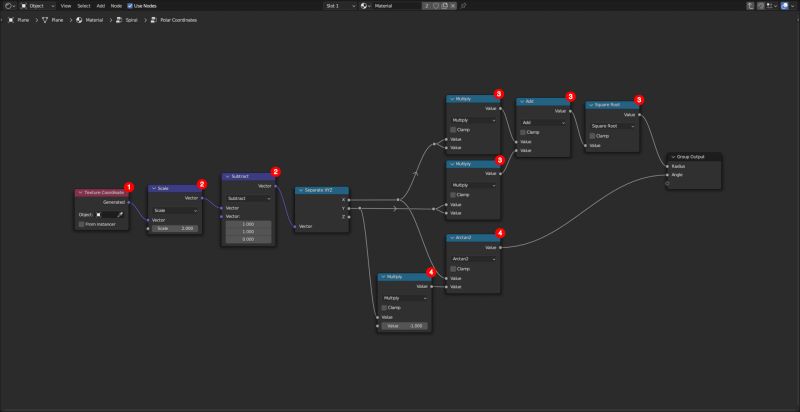The height and width of the screenshot is (412, 800).
Task: Open the Node menu
Action: [116, 6]
